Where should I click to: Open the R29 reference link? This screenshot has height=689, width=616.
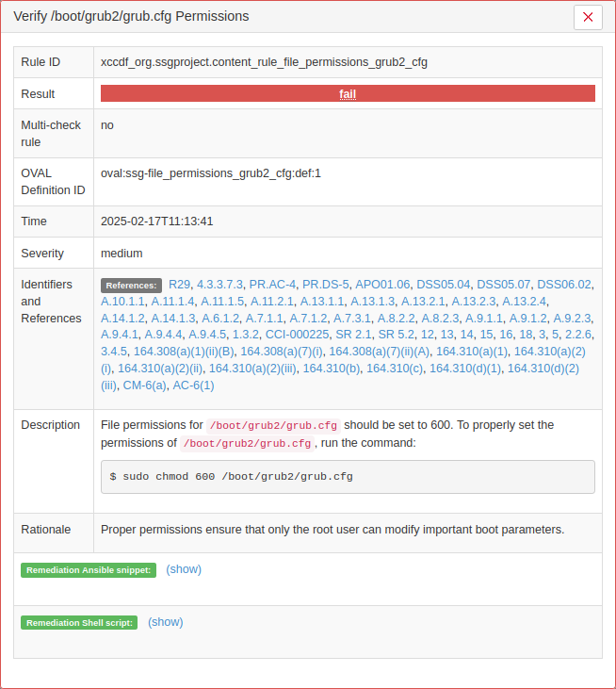click(179, 284)
